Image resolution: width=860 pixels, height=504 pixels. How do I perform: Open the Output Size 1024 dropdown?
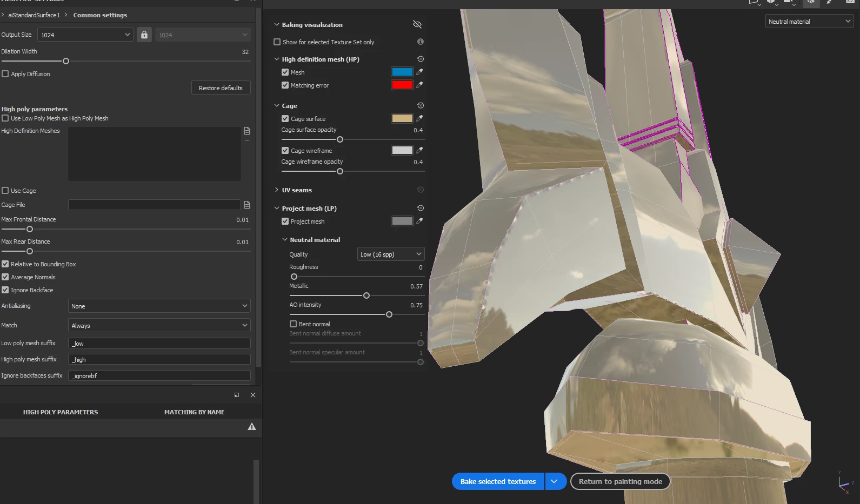pyautogui.click(x=85, y=35)
